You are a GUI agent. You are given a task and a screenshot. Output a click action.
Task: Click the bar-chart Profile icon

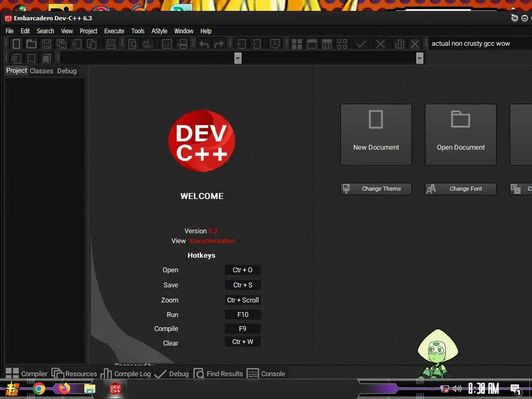[400, 44]
